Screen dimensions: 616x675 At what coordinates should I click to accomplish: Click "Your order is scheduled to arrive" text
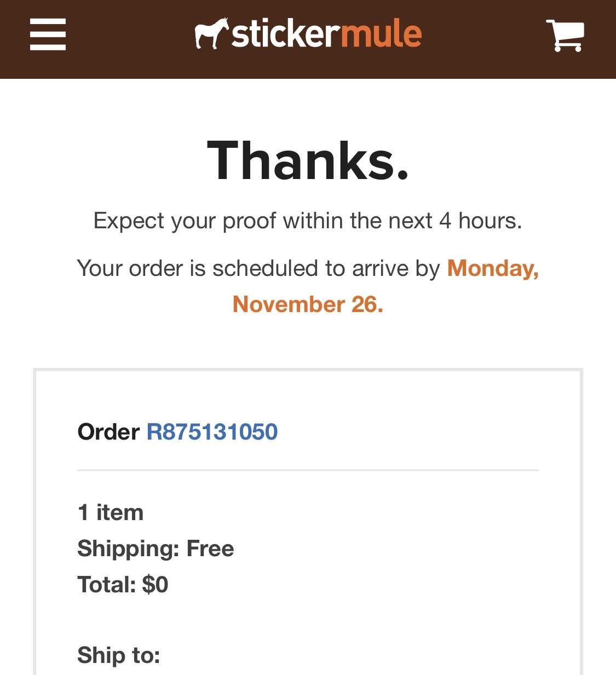coord(257,269)
